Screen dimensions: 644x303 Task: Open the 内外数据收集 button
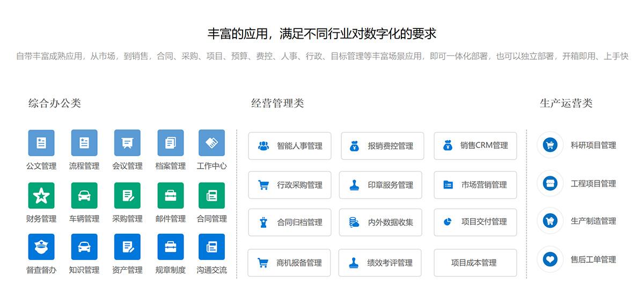click(380, 222)
